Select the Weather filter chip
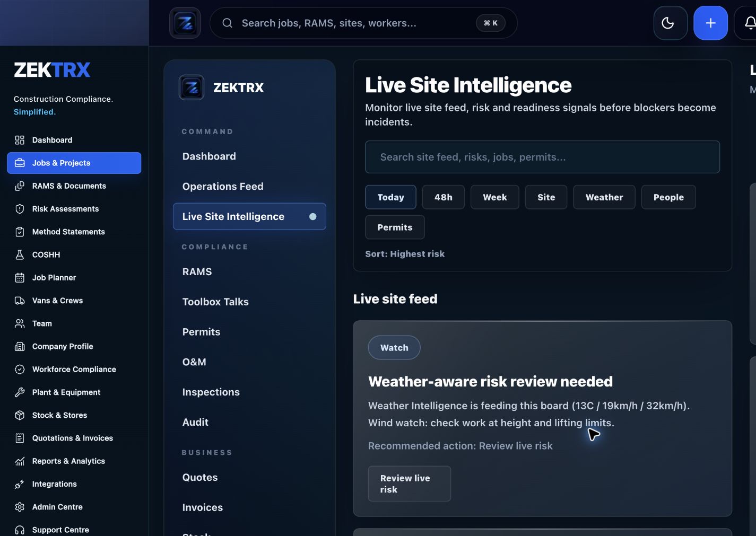756x536 pixels. coord(604,197)
